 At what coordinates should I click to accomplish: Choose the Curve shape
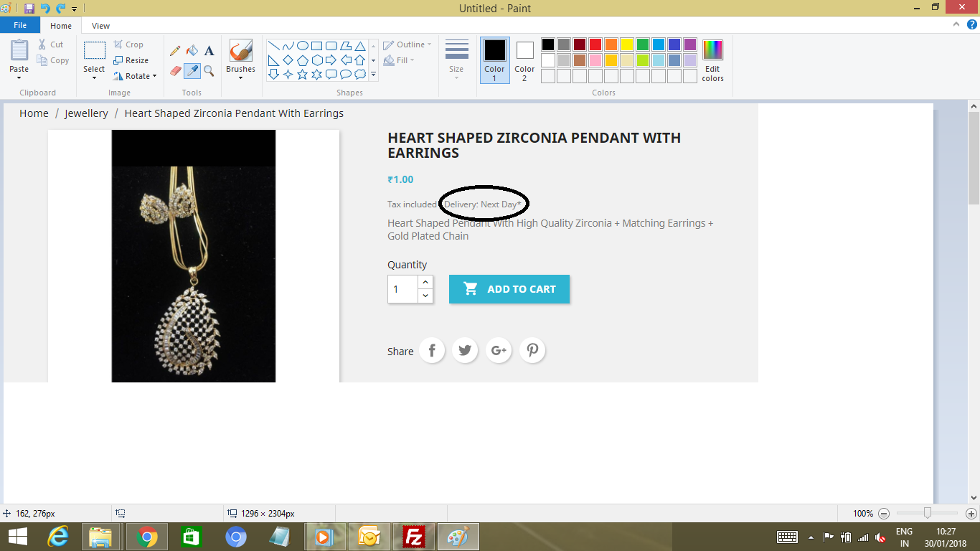point(288,46)
